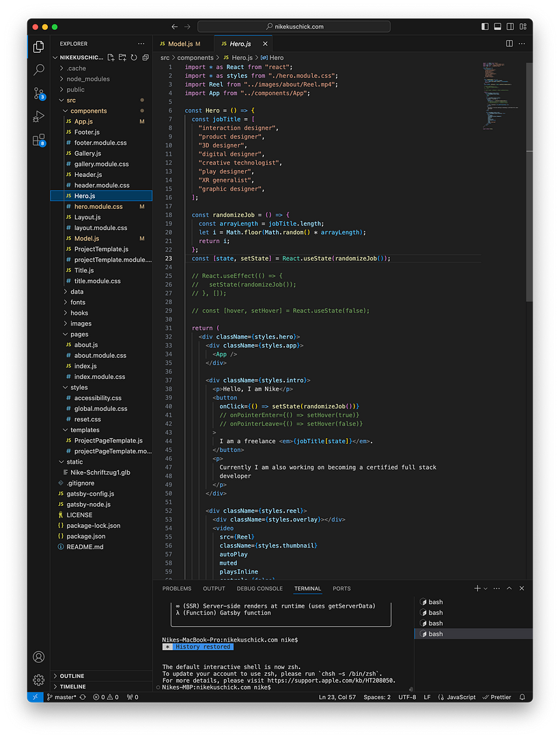The height and width of the screenshot is (738, 560).
Task: Open the Accounts menu icon
Action: click(39, 657)
